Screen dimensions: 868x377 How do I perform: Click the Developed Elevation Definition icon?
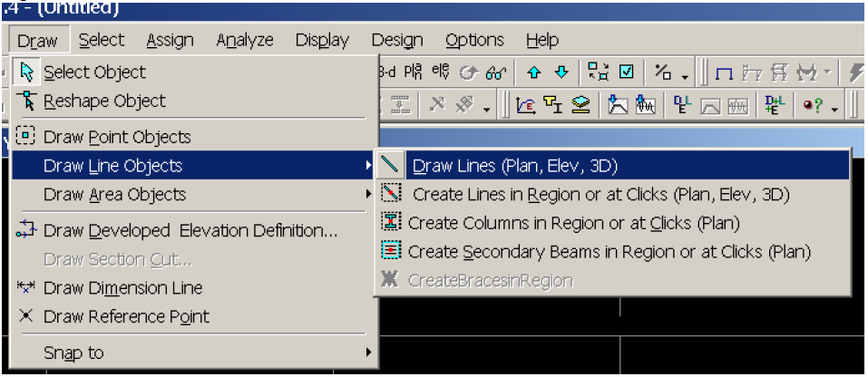26,230
